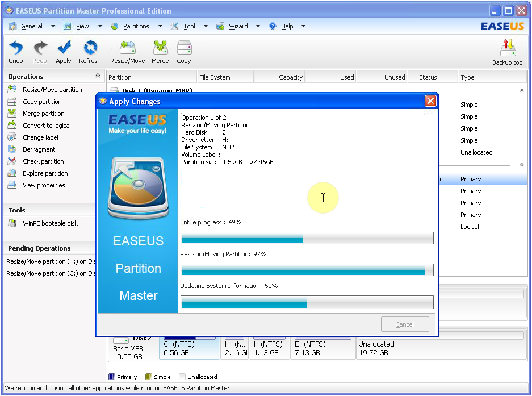Click Cancel in Apply Changes dialog
This screenshot has width=532, height=396.
[x=405, y=324]
